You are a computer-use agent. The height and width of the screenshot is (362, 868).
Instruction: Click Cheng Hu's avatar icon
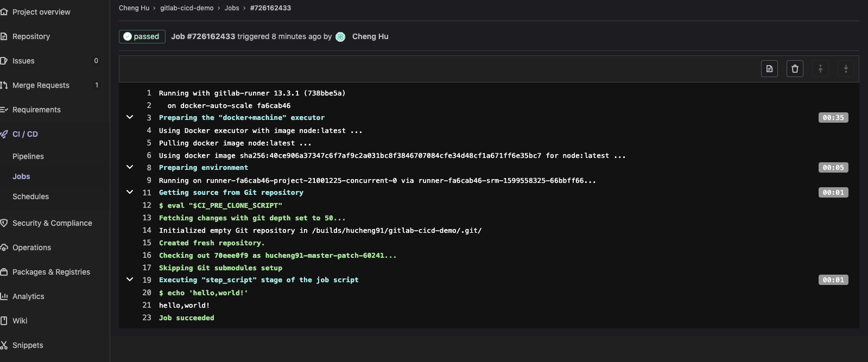[340, 37]
